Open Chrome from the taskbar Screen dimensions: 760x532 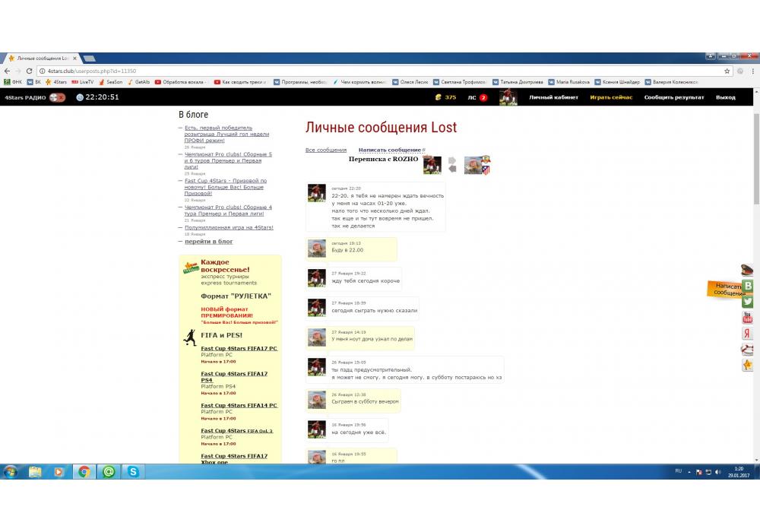(84, 471)
